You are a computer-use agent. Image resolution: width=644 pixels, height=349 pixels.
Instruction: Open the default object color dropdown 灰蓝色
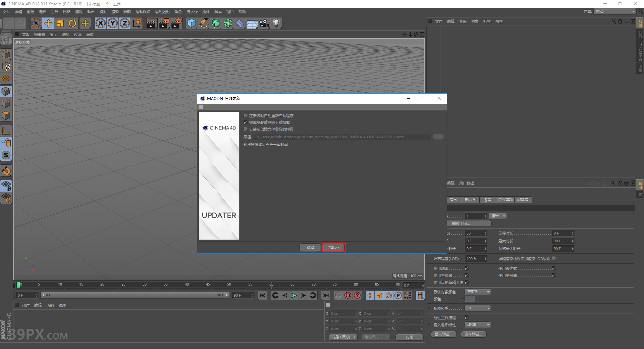[477, 292]
